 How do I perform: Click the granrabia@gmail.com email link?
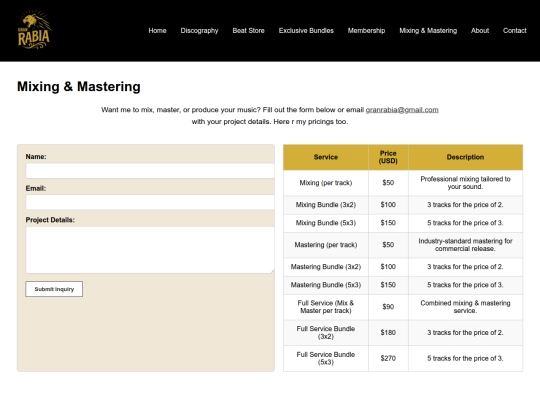tap(402, 110)
